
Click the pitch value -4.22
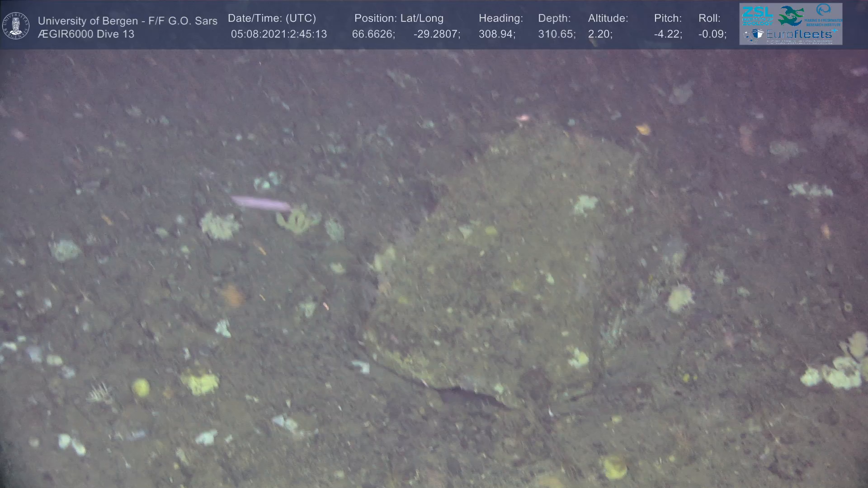coord(668,34)
